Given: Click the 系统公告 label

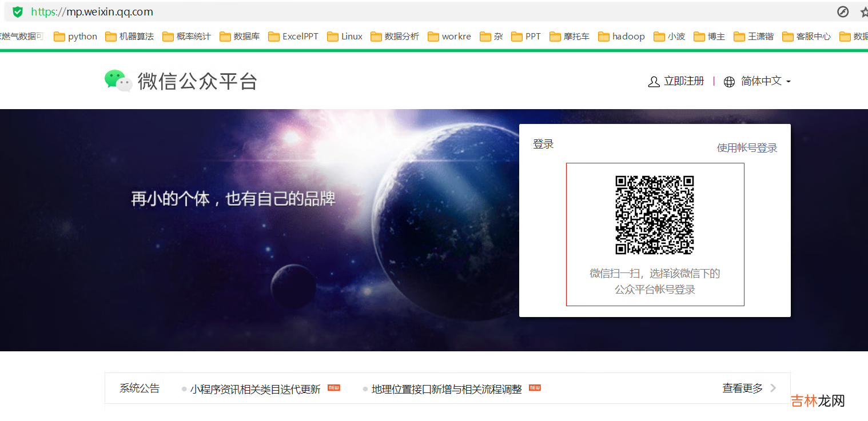Looking at the screenshot, I should pyautogui.click(x=140, y=388).
